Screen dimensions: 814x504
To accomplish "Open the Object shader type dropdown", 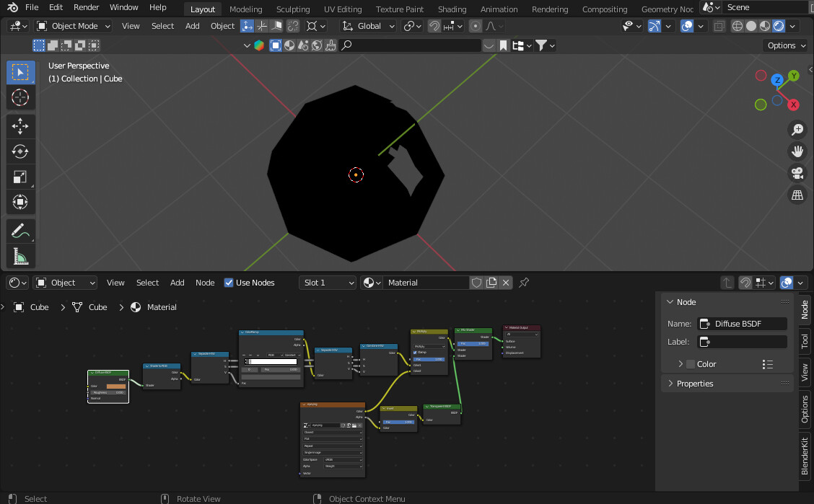I will (65, 283).
